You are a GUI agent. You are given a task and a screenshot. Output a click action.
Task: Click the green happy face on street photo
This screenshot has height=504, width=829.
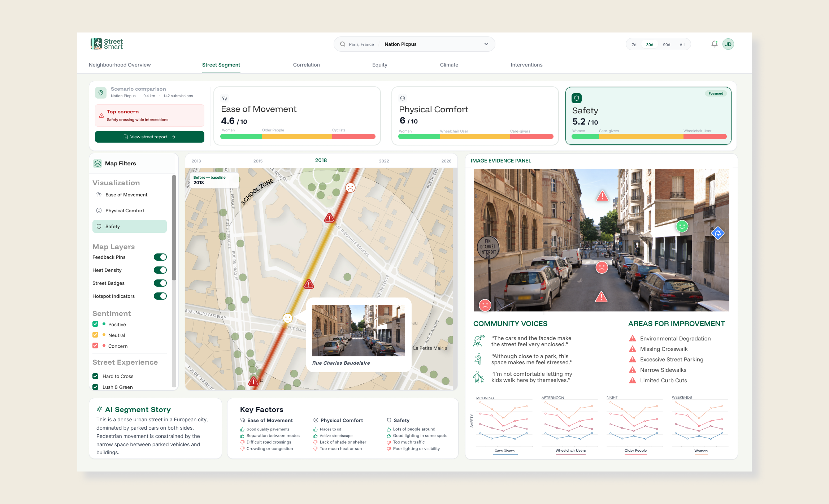[682, 226]
